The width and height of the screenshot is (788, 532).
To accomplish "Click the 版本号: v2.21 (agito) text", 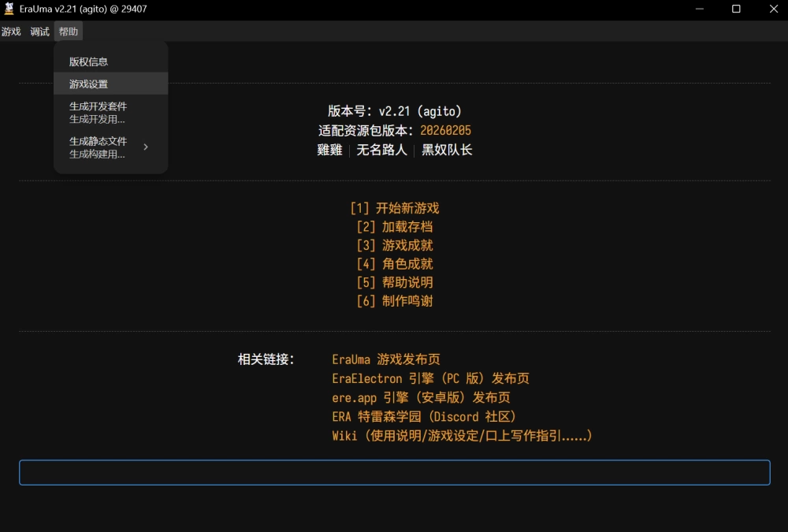I will 395,111.
